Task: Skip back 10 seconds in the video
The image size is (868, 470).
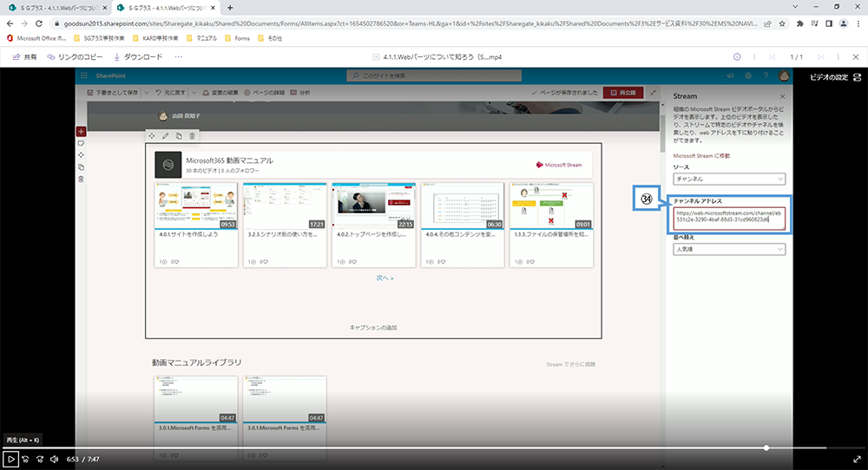Action: (25, 459)
